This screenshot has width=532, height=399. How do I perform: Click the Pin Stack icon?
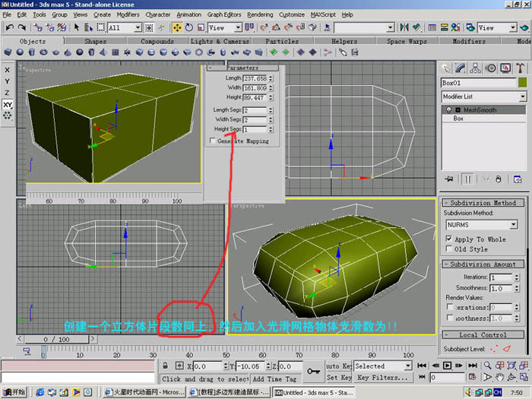pyautogui.click(x=449, y=179)
